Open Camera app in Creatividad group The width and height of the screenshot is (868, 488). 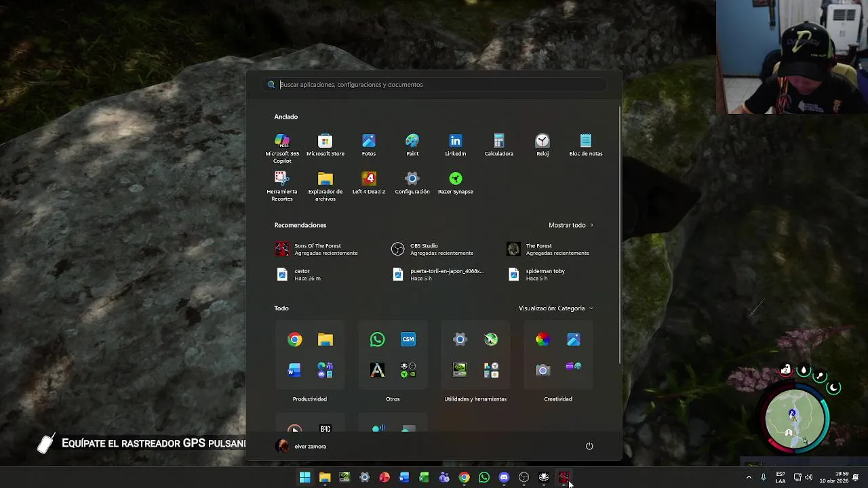tap(542, 370)
